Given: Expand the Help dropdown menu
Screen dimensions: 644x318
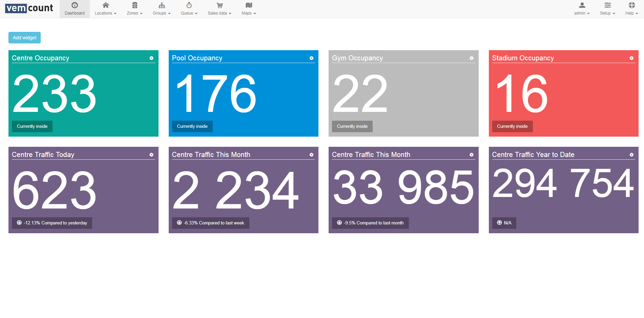Looking at the screenshot, I should coord(632,13).
